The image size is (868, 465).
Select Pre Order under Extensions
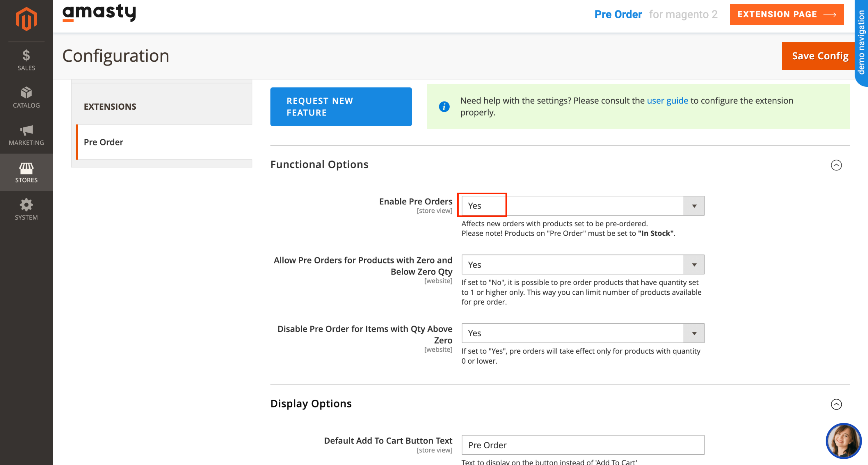tap(103, 142)
